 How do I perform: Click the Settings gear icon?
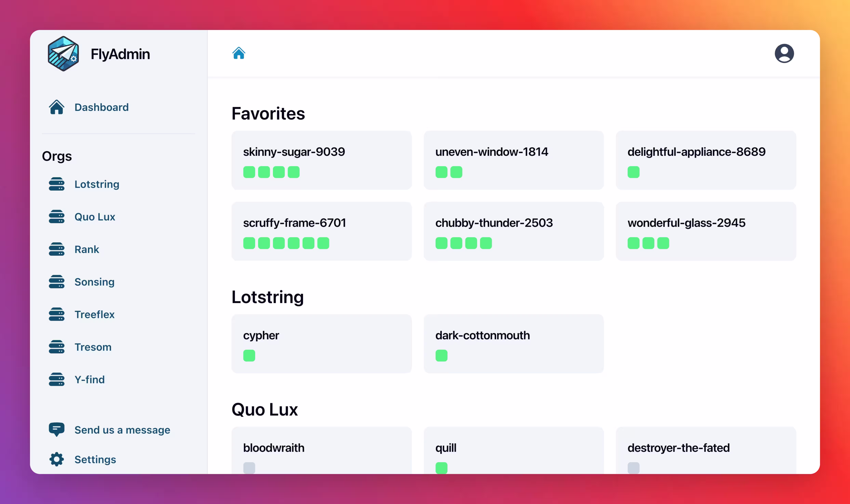point(56,459)
